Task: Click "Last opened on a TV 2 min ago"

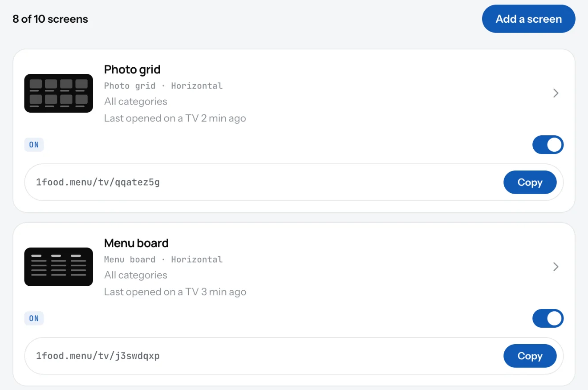Action: coord(175,118)
